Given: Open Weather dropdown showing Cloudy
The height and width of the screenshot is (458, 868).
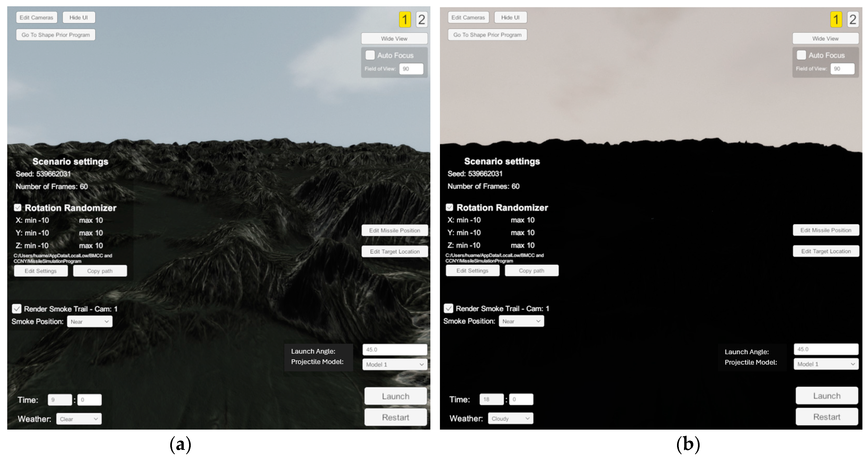Looking at the screenshot, I should [x=511, y=419].
